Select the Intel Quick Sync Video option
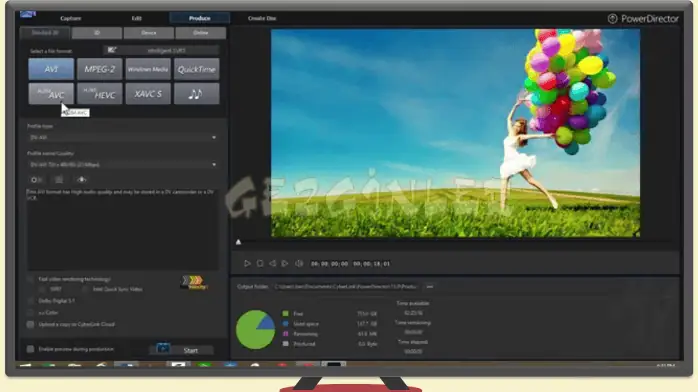698x392 pixels. (x=85, y=289)
